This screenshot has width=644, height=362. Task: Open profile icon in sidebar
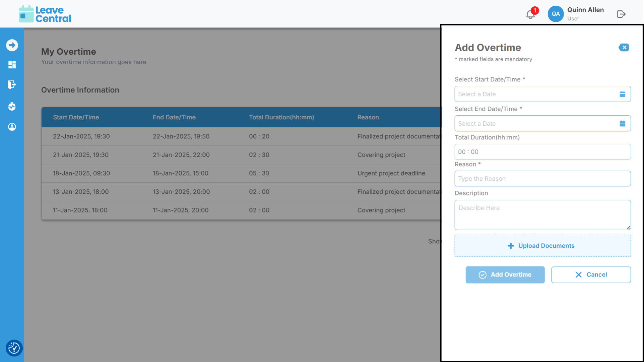12,127
